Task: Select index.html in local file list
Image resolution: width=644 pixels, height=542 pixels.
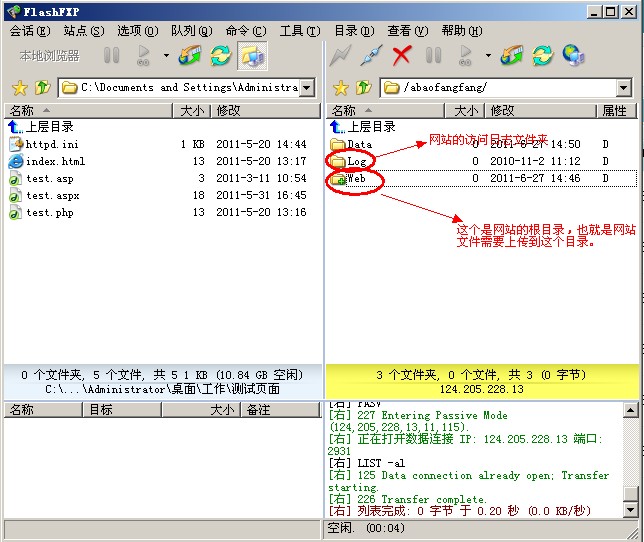Action: (55, 162)
